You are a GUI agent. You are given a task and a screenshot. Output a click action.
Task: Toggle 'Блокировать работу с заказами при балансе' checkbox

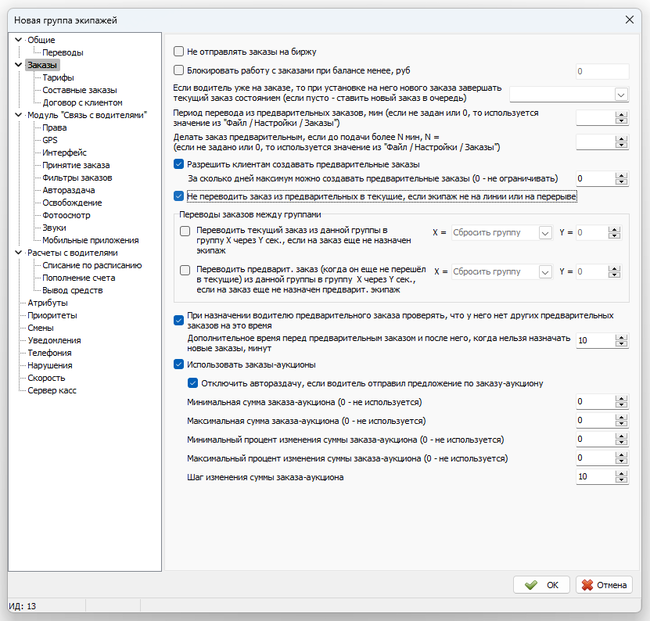(179, 71)
